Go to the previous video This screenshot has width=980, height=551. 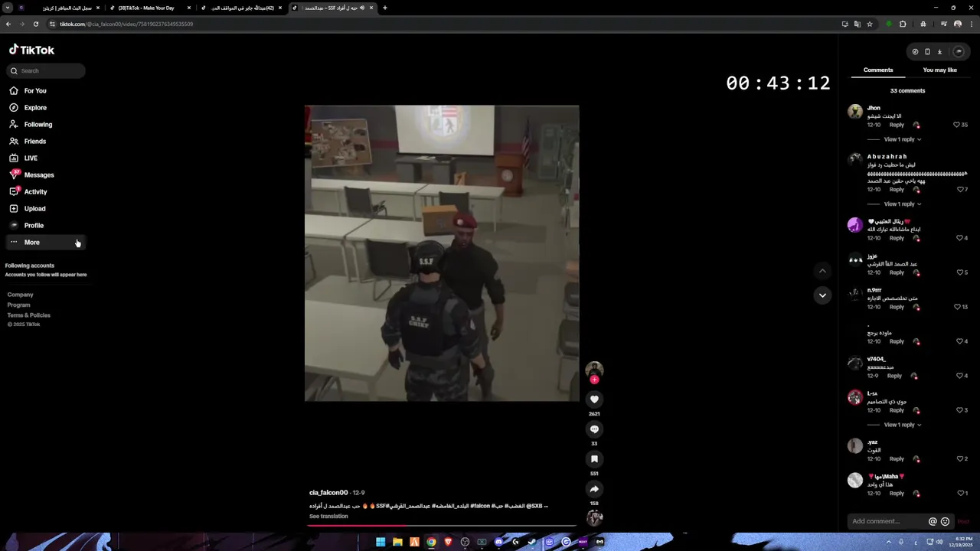pyautogui.click(x=822, y=270)
